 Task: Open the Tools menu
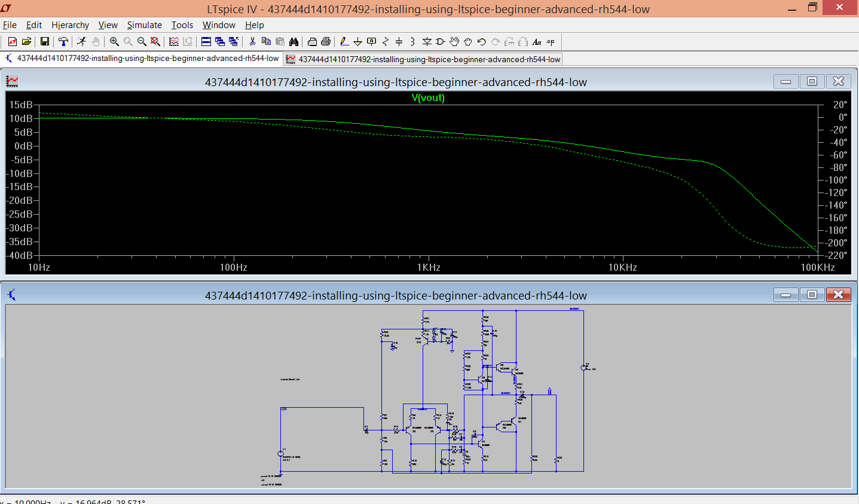click(x=182, y=25)
